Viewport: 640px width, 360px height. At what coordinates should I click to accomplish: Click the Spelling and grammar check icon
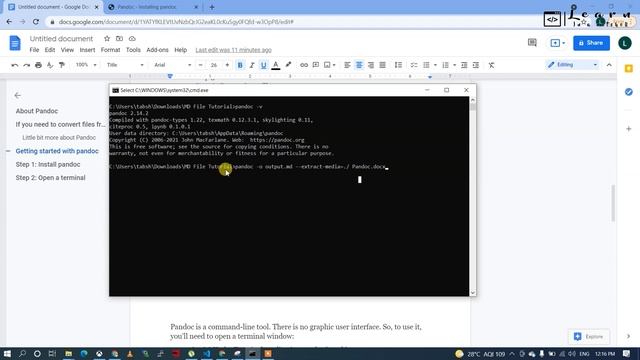(x=50, y=65)
